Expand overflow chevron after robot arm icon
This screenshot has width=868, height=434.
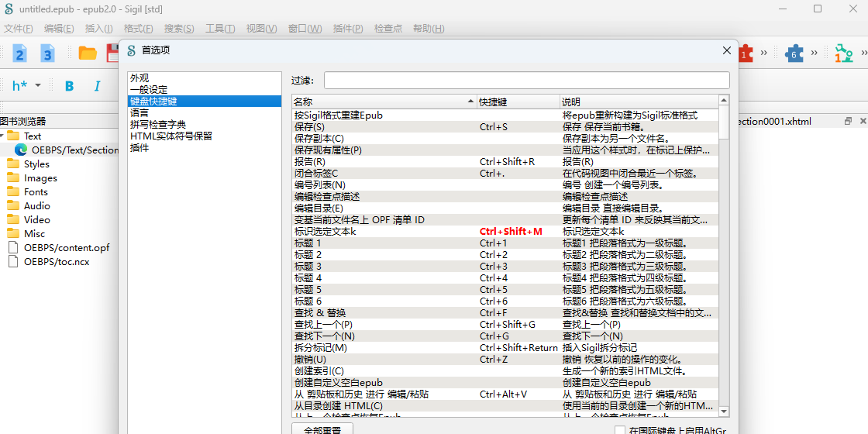[864, 53]
